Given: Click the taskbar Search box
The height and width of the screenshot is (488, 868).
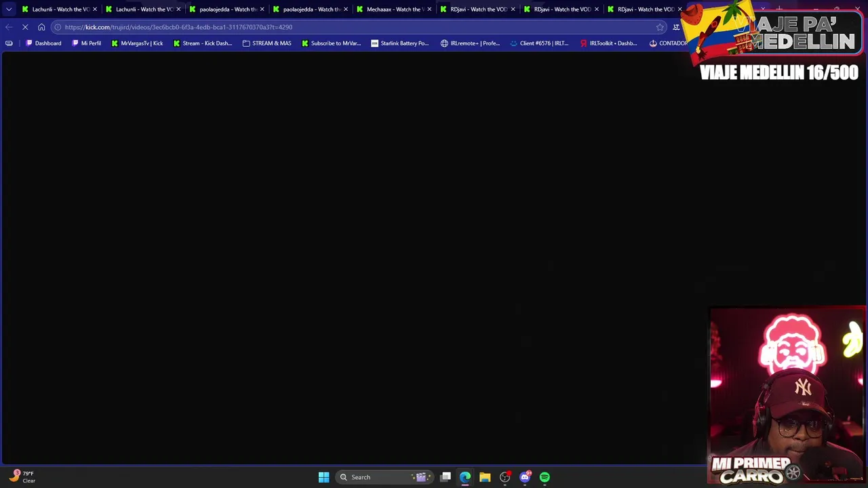Looking at the screenshot, I should pos(384,477).
